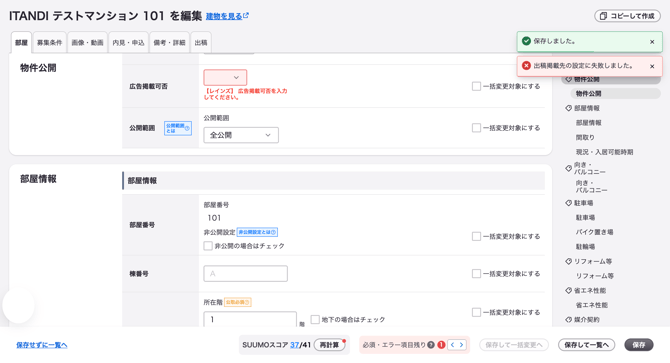Close the 出稿掲載先の設定に失敗しました error notification
This screenshot has height=363, width=670.
[652, 66]
